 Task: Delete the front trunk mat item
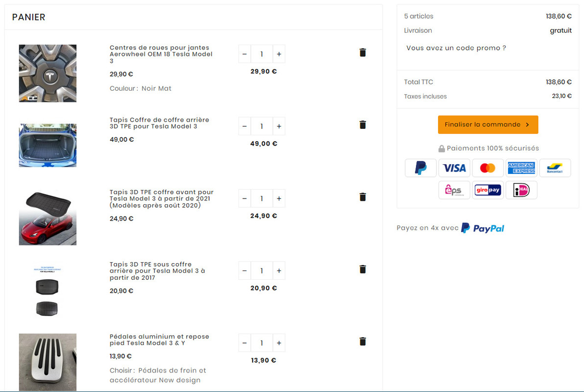tap(363, 197)
